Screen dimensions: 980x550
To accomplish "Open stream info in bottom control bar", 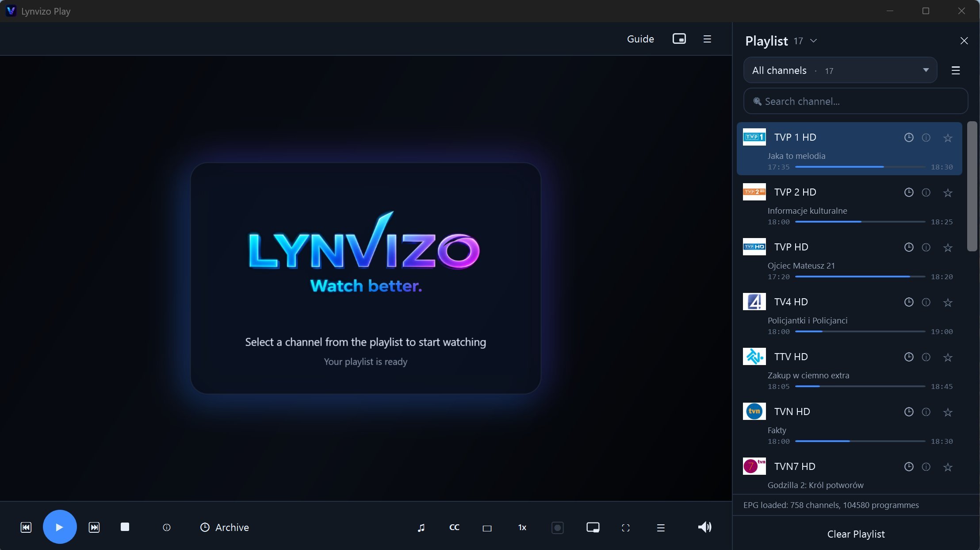I will click(167, 527).
